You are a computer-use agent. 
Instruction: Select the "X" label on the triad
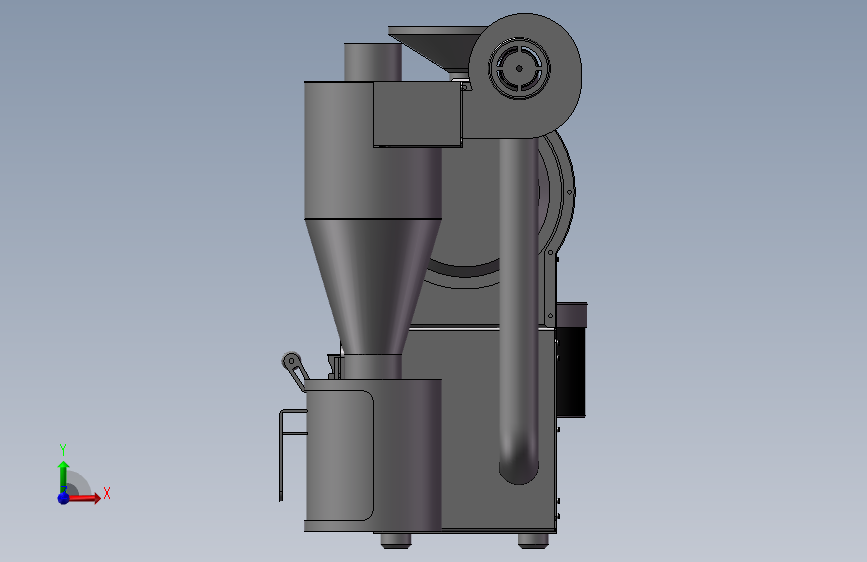(x=107, y=493)
